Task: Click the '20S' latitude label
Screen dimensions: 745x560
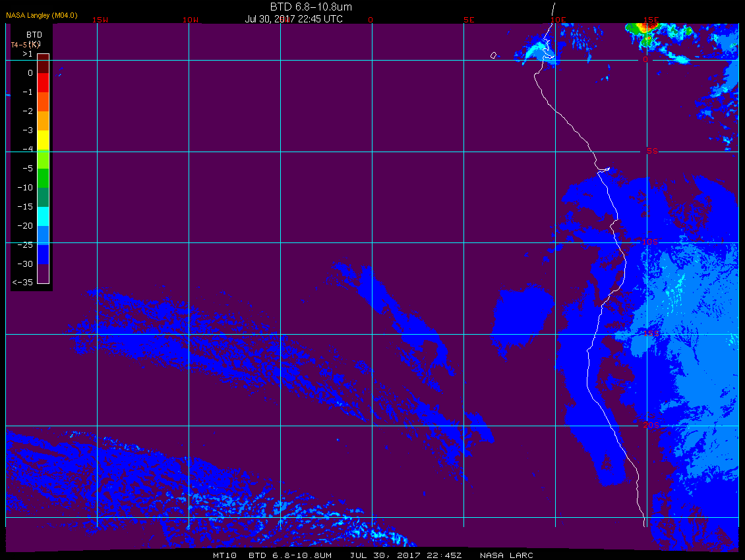Action: pyautogui.click(x=651, y=425)
